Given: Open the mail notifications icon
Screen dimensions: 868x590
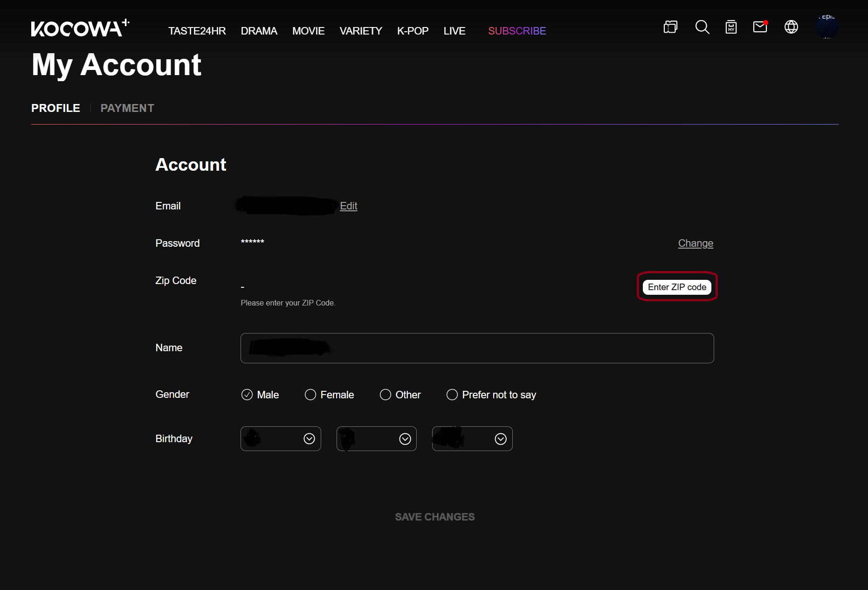Looking at the screenshot, I should pos(760,27).
